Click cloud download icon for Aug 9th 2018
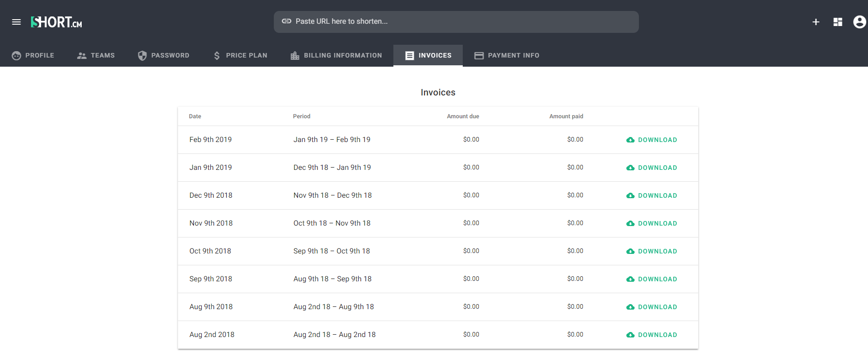The height and width of the screenshot is (353, 868). click(630, 307)
